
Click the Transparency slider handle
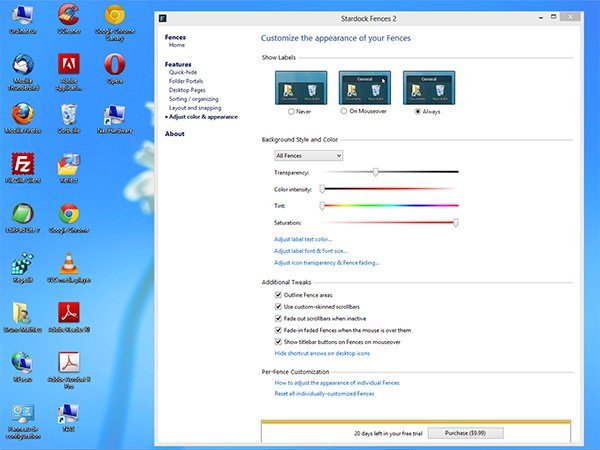tap(376, 172)
